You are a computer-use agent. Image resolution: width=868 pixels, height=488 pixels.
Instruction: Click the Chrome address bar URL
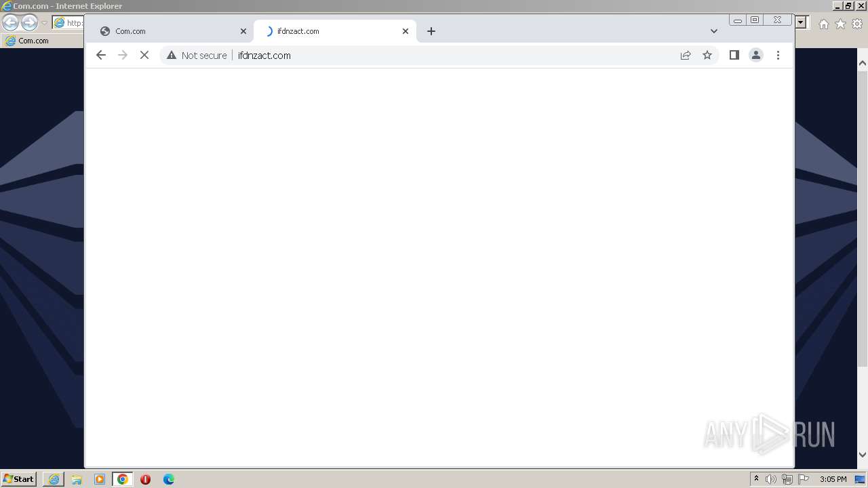click(264, 56)
